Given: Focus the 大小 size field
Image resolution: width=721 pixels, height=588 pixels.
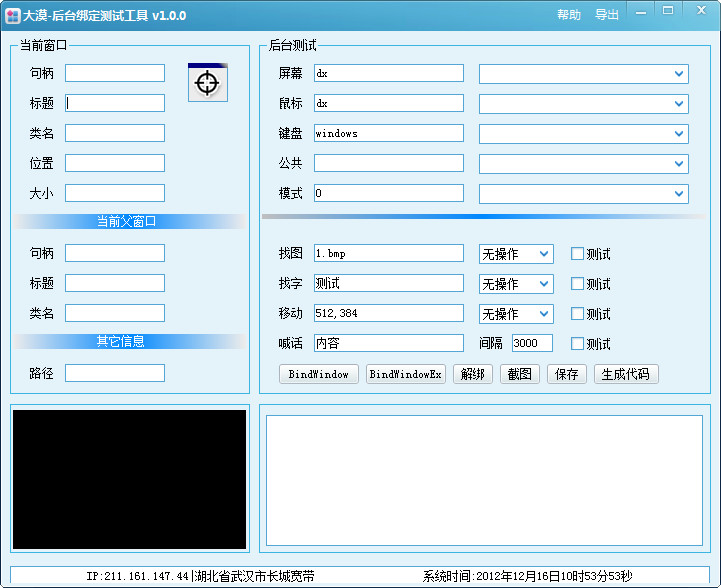Looking at the screenshot, I should 115,193.
